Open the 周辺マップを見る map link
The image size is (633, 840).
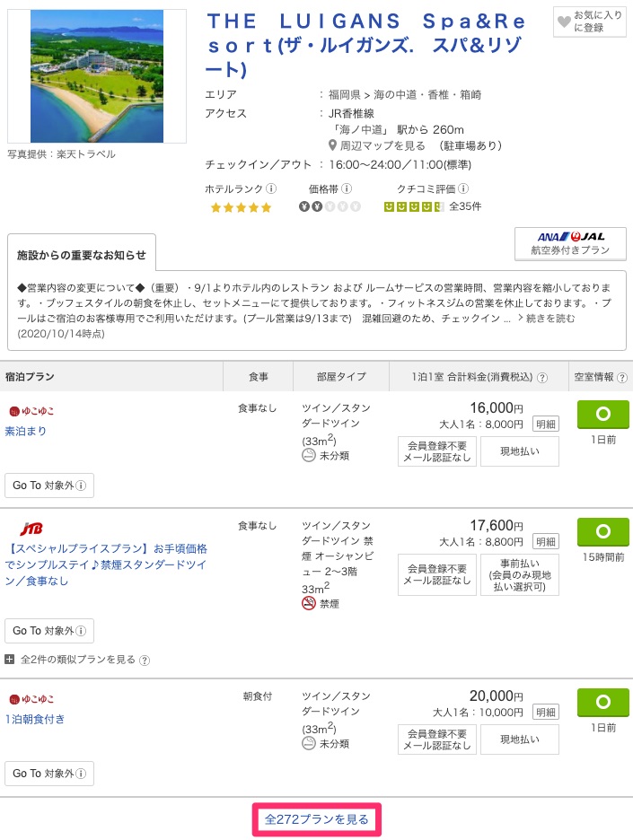point(375,145)
